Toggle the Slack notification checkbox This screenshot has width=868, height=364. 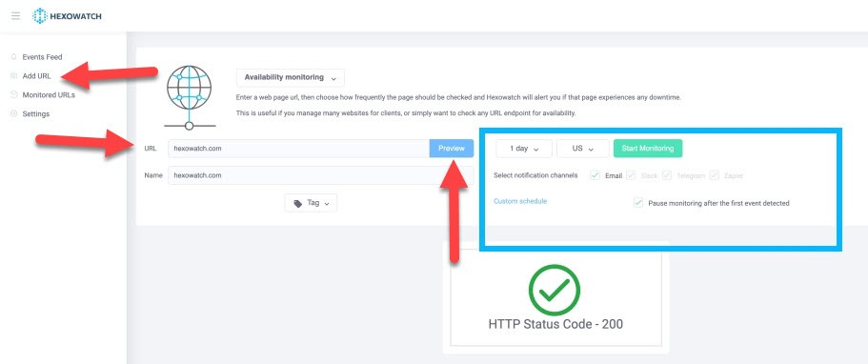pos(631,175)
